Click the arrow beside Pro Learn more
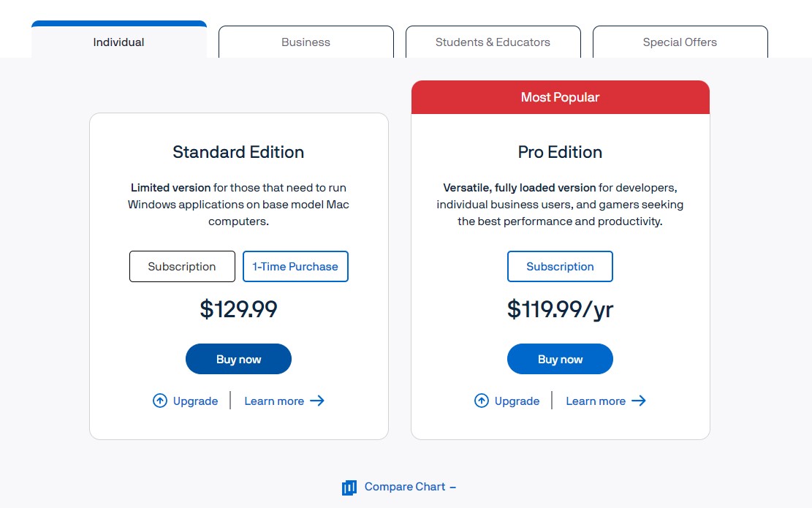This screenshot has height=508, width=812. (x=639, y=401)
